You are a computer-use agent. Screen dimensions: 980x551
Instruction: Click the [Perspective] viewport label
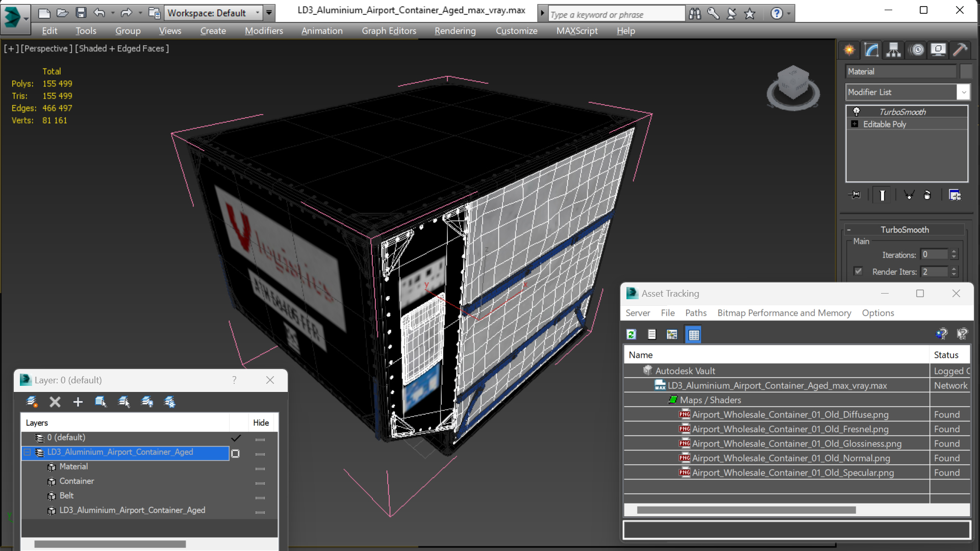click(45, 48)
